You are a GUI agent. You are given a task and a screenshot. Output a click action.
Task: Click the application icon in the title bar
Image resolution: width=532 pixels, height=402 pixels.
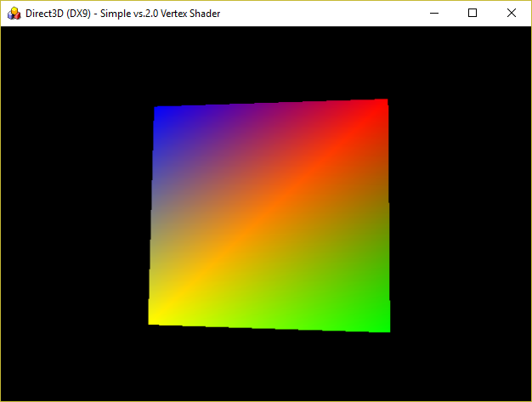[14, 14]
